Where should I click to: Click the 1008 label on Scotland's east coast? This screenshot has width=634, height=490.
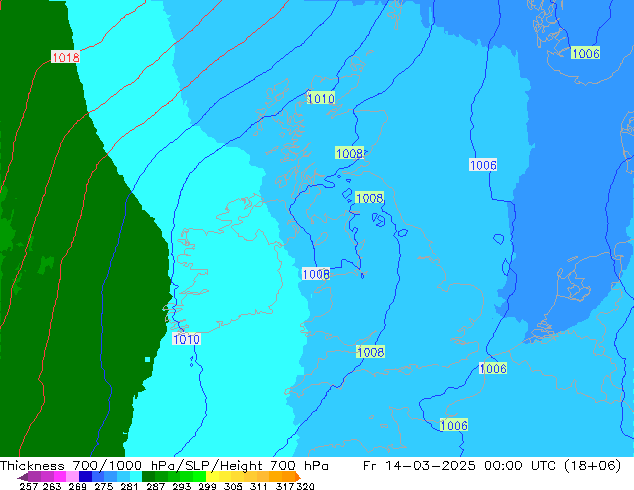(x=349, y=153)
